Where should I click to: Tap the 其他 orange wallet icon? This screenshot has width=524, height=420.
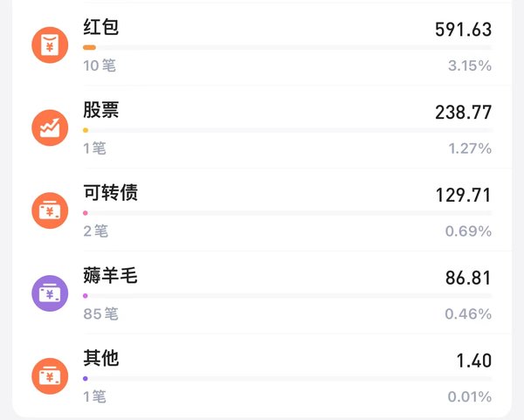click(x=50, y=376)
